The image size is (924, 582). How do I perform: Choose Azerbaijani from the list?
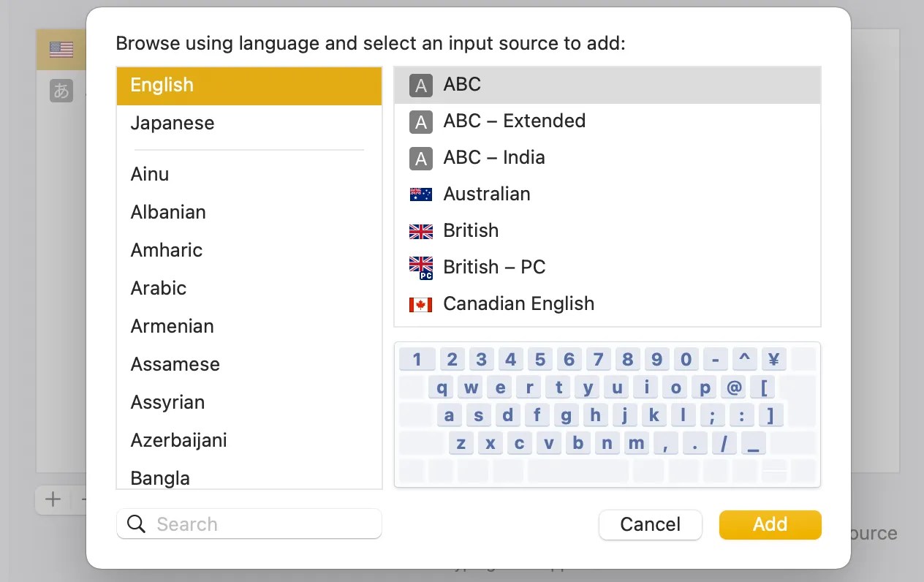(x=179, y=440)
